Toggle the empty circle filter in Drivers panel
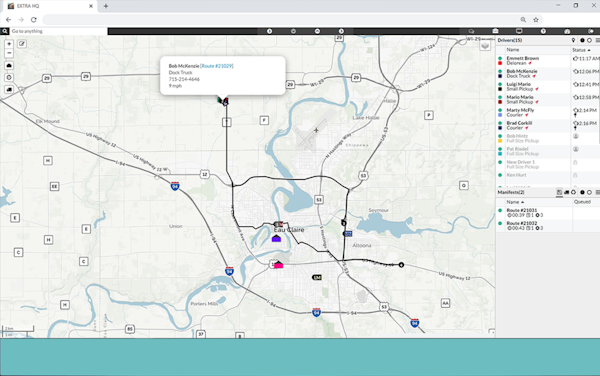The image size is (600, 376). click(589, 40)
